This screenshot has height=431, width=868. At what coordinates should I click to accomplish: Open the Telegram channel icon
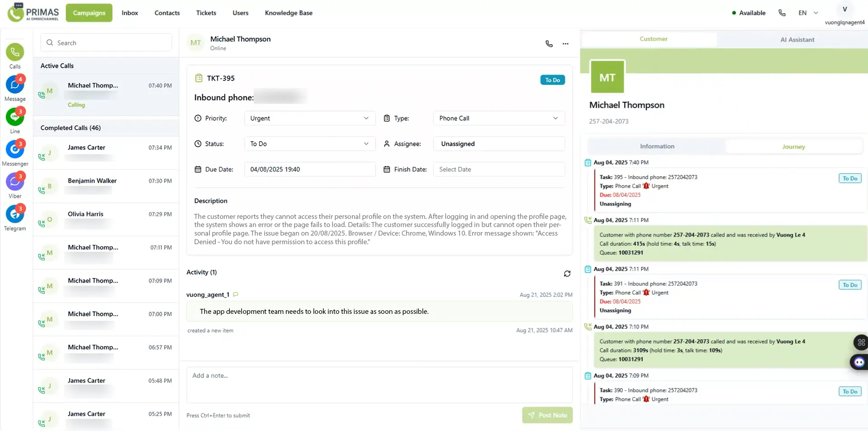point(15,214)
